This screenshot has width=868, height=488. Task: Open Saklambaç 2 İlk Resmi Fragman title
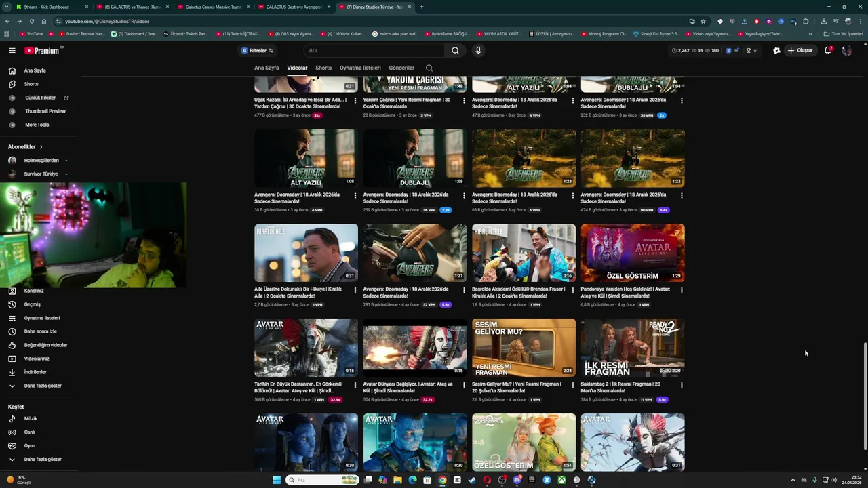(x=620, y=388)
